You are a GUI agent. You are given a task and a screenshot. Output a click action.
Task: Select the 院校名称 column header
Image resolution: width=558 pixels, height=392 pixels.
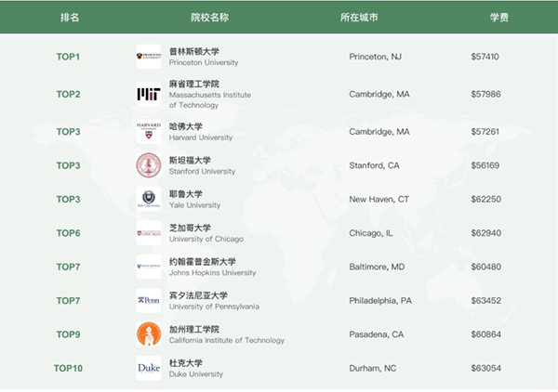pyautogui.click(x=208, y=17)
